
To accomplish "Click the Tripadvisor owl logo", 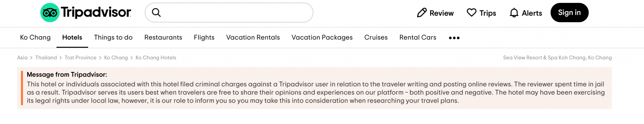I will (50, 13).
